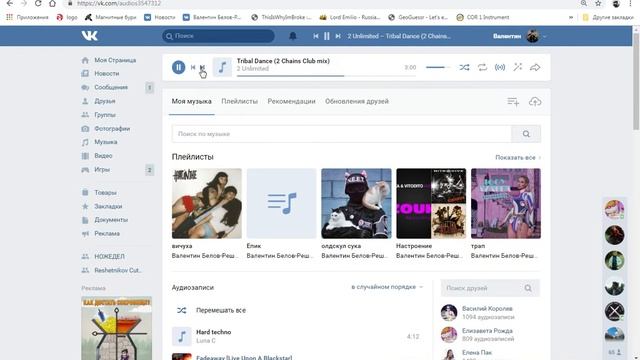Open the Валентин profile menu dropdown
This screenshot has height=360, width=640.
520,36
